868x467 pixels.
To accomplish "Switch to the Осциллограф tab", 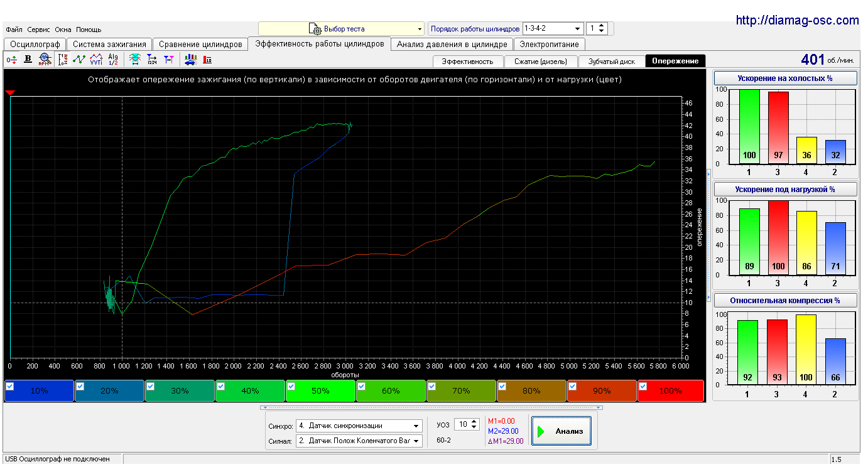I will tap(35, 45).
